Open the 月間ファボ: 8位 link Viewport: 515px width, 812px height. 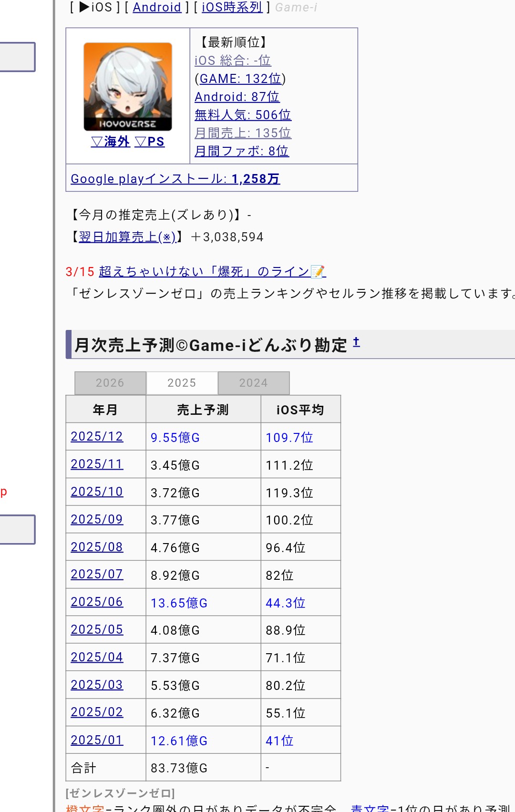[x=241, y=151]
